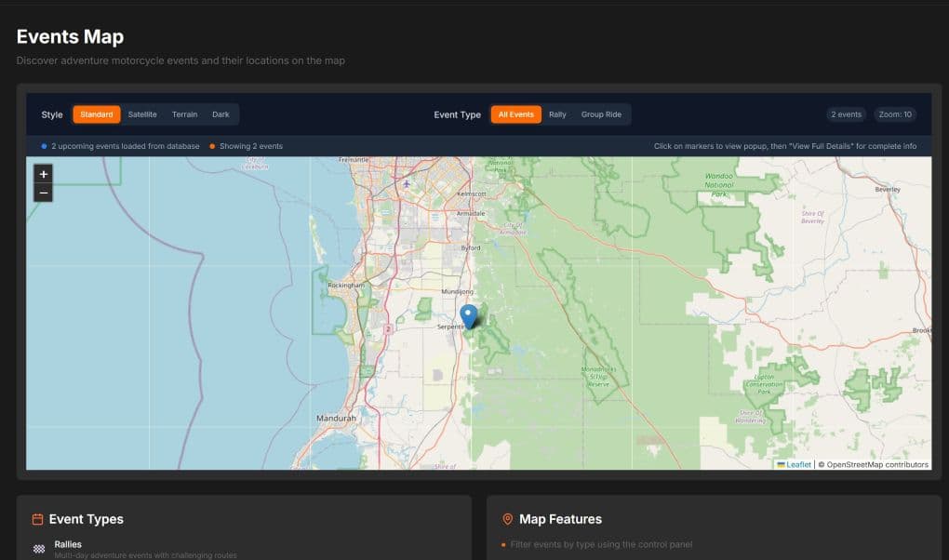Image resolution: width=949 pixels, height=560 pixels.
Task: Click the Rallies entry under Event Types
Action: [70, 544]
